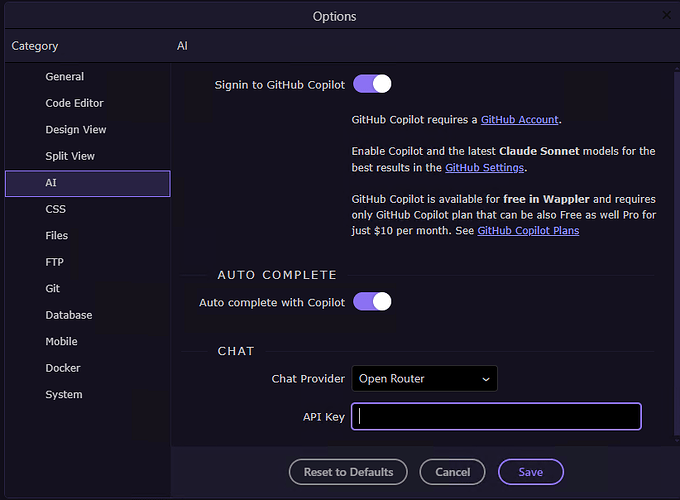
Task: Open the FTP category
Action: (x=88, y=262)
